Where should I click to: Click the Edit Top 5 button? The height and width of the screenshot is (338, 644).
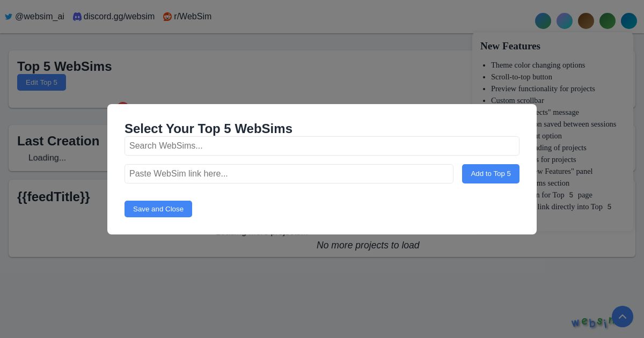(41, 82)
